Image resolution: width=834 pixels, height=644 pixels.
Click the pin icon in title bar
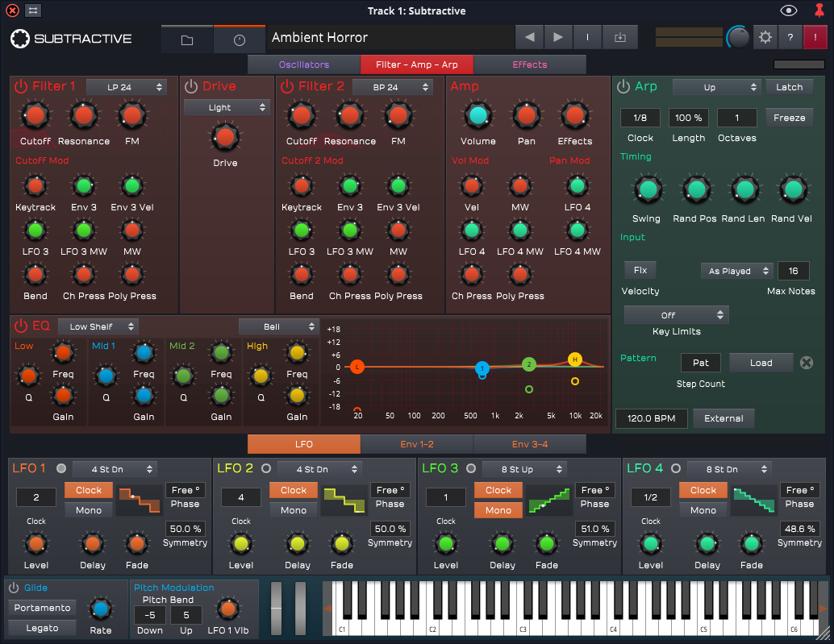(x=819, y=10)
